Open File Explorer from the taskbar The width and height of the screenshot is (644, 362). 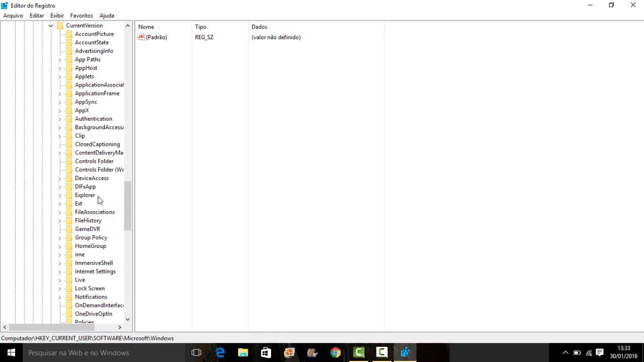click(243, 352)
